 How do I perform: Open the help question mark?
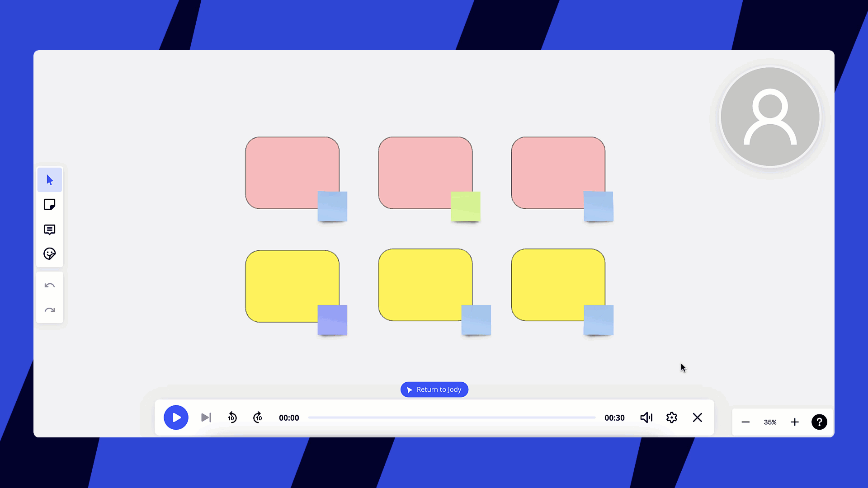tap(819, 422)
